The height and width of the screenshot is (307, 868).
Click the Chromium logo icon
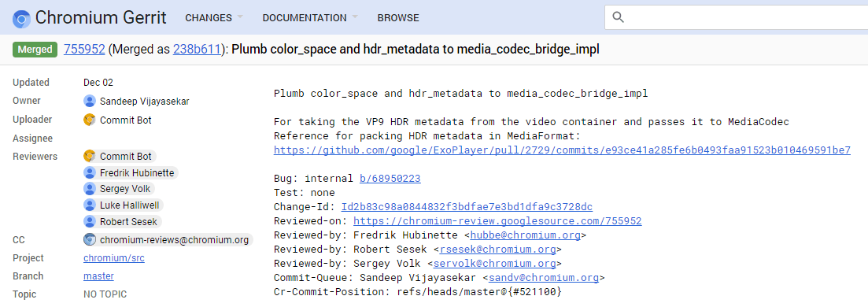click(x=21, y=18)
